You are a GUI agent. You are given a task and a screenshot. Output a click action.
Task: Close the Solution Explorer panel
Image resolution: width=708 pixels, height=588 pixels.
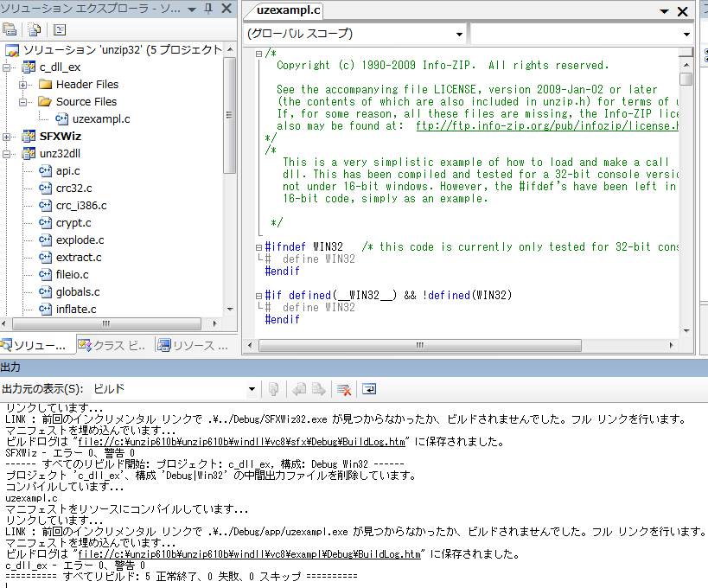coord(226,8)
